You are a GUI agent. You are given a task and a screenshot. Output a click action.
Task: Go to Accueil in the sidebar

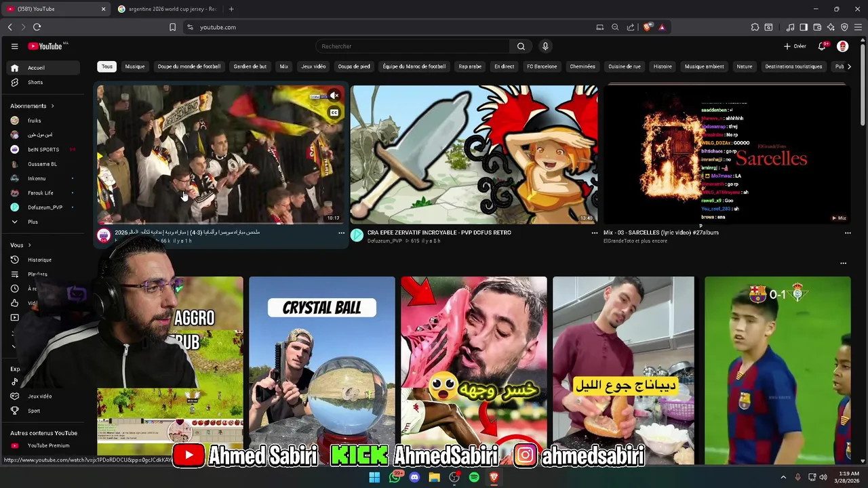point(42,68)
